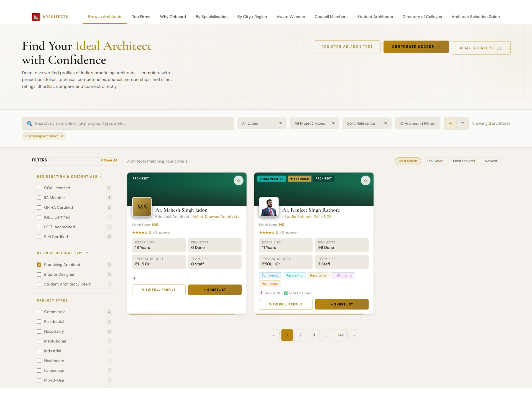Click the architect search input field

tap(128, 123)
